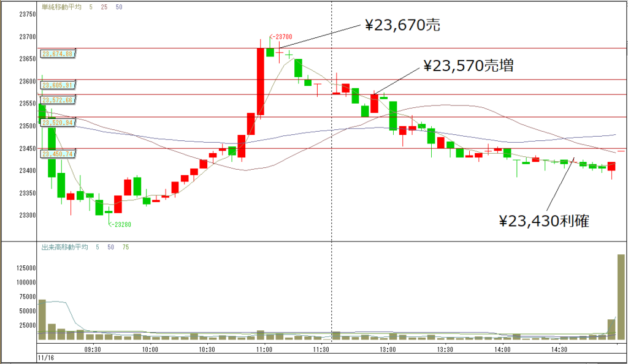This screenshot has width=628, height=364.
Task: Click the 出来高移動平均 legend label
Action: [65, 247]
